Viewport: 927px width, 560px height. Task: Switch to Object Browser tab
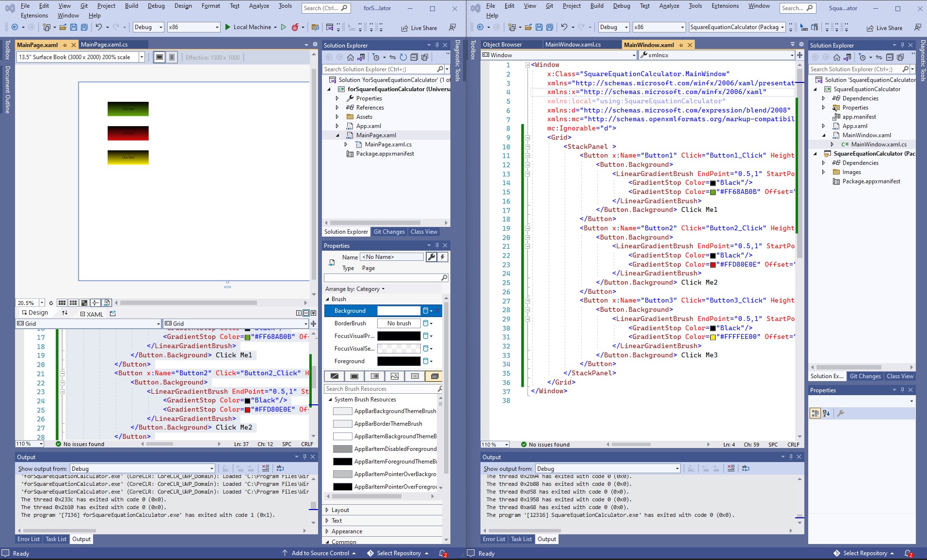[502, 45]
